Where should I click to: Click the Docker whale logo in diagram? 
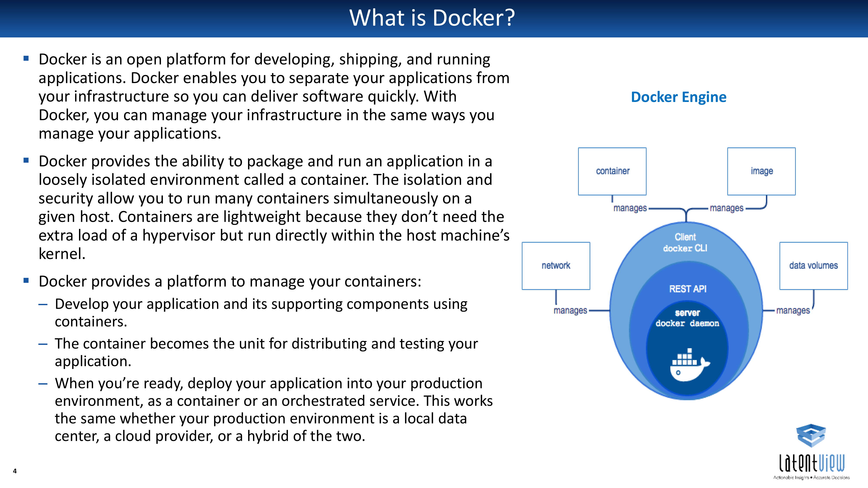[x=690, y=365]
